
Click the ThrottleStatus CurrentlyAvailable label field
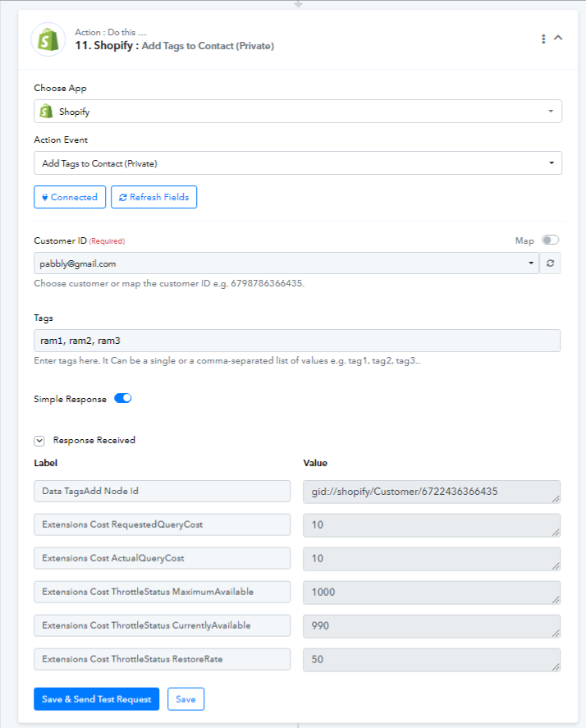point(162,625)
